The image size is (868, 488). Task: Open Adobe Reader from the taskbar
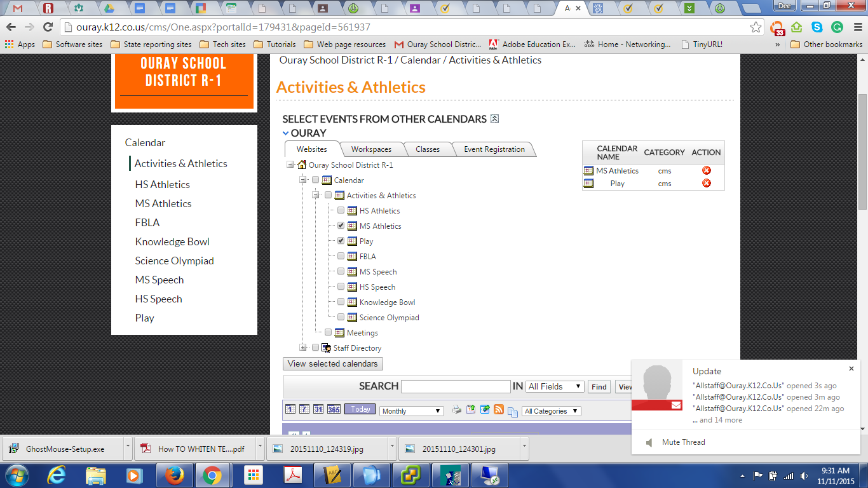292,475
